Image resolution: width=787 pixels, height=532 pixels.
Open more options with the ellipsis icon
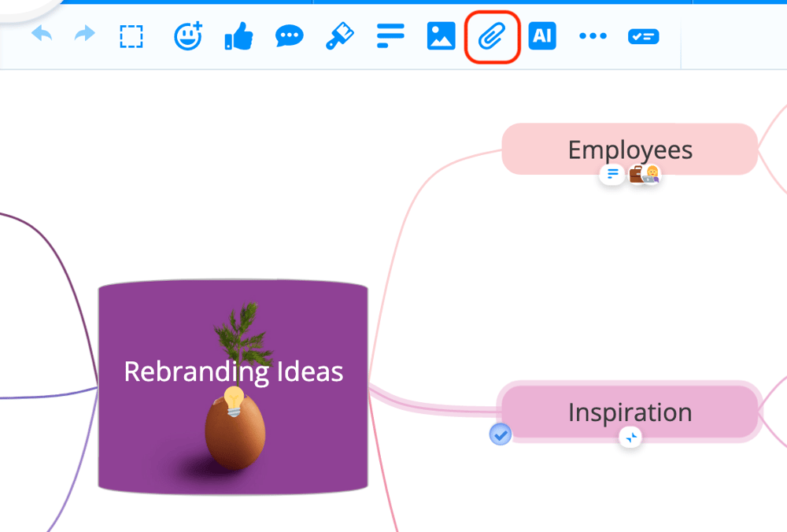coord(593,36)
